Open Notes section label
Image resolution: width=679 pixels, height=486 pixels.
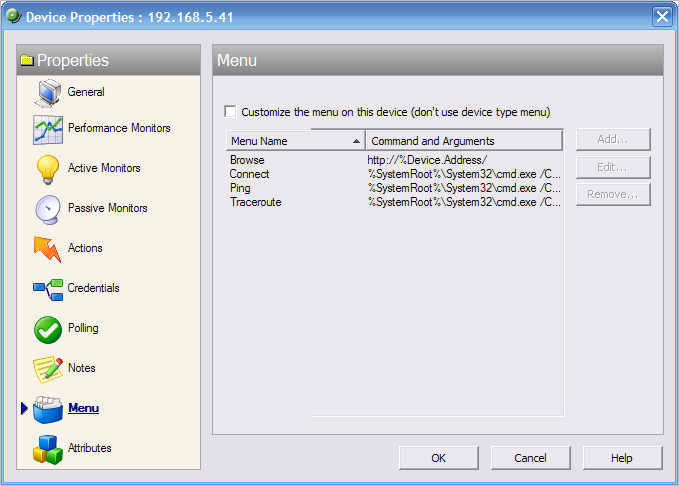81,368
